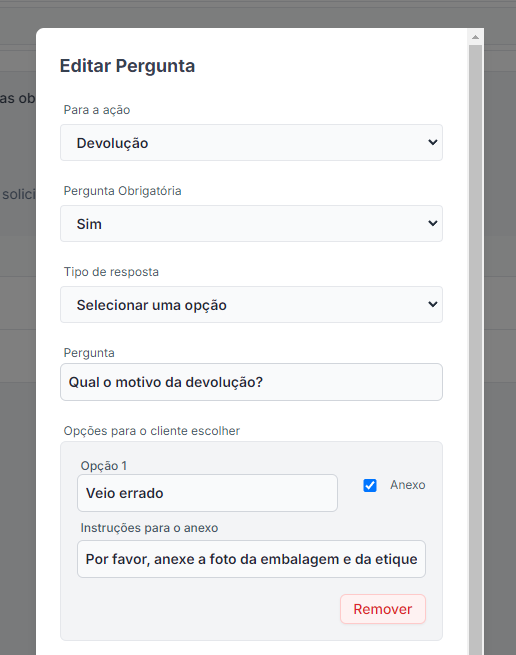Screen dimensions: 516x655
Task: Click the modal's vertical scrollbar thumb
Action: point(475,350)
